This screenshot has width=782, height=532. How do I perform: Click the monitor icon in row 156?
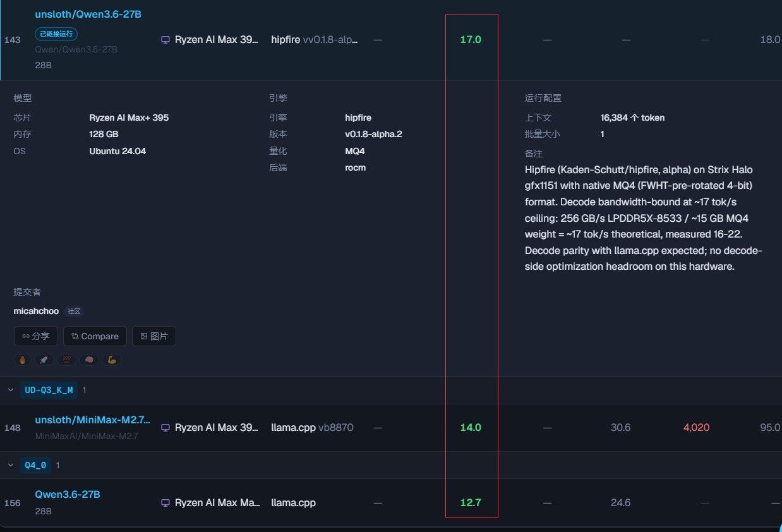pyautogui.click(x=165, y=503)
